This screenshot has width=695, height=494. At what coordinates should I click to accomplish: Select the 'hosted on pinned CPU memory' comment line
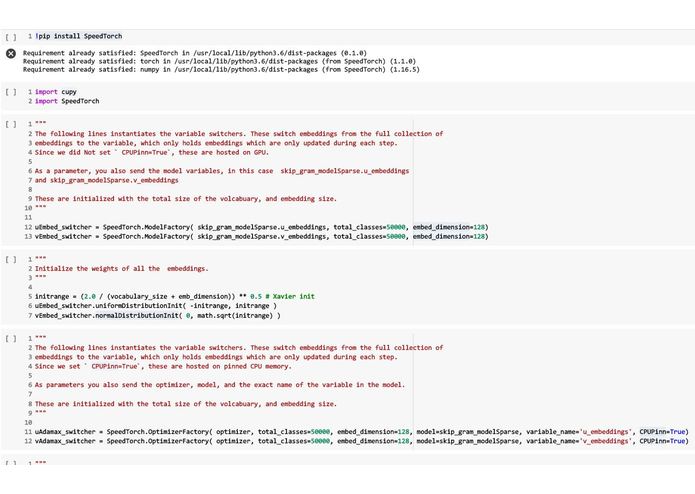coord(163,366)
